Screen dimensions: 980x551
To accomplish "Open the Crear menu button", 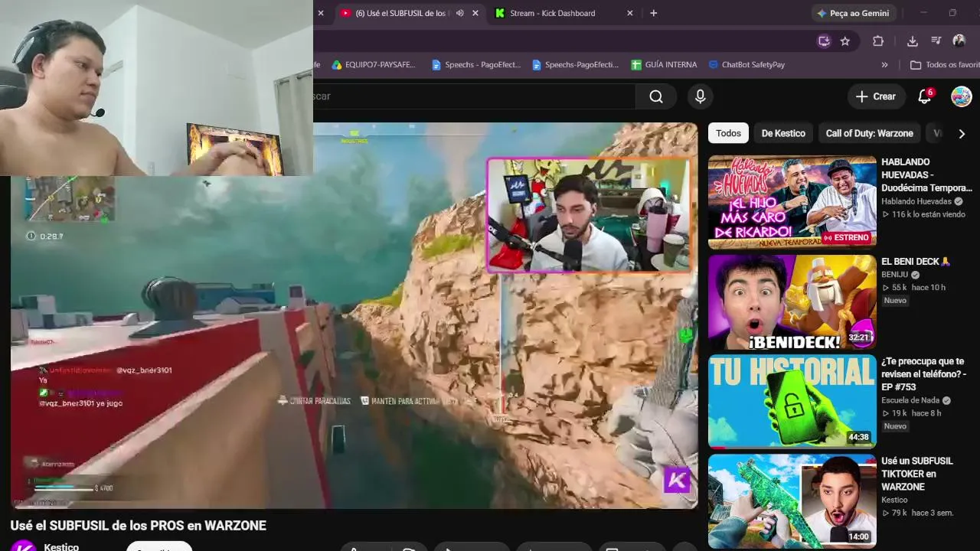I will coord(876,96).
